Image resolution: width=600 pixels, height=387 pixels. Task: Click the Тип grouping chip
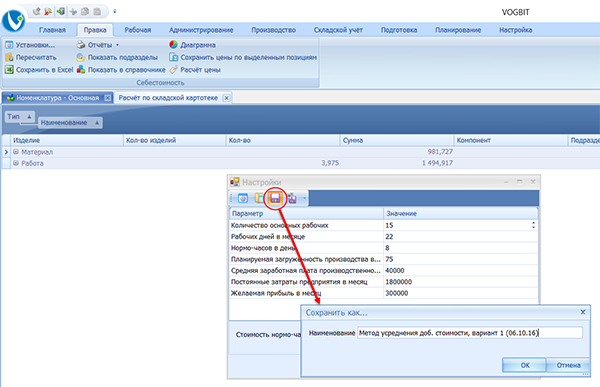[x=20, y=116]
